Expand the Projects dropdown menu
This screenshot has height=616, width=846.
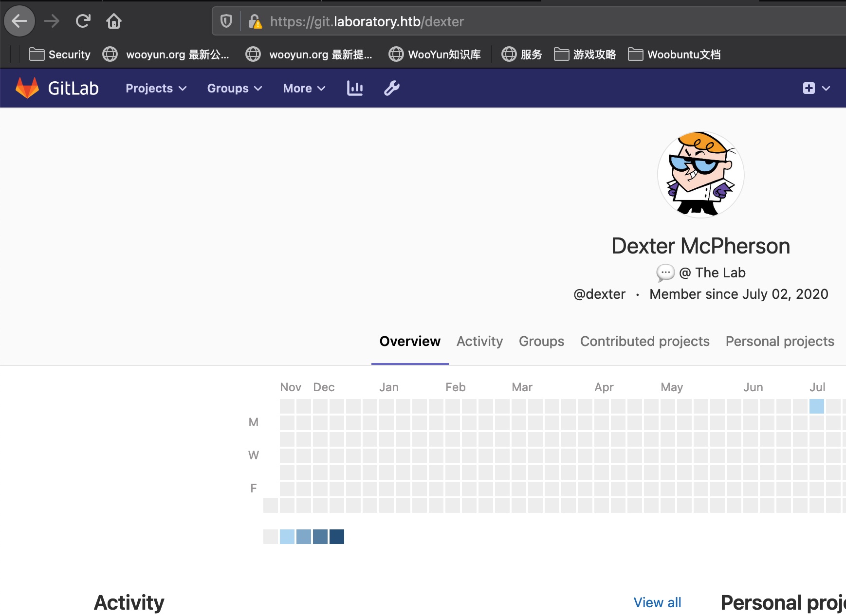(x=156, y=88)
